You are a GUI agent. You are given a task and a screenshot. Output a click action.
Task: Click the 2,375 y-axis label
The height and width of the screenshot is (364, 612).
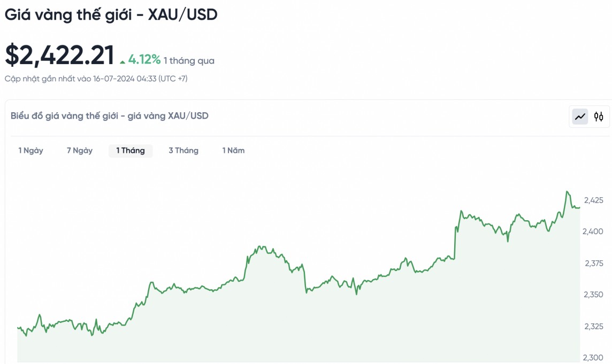tap(593, 263)
